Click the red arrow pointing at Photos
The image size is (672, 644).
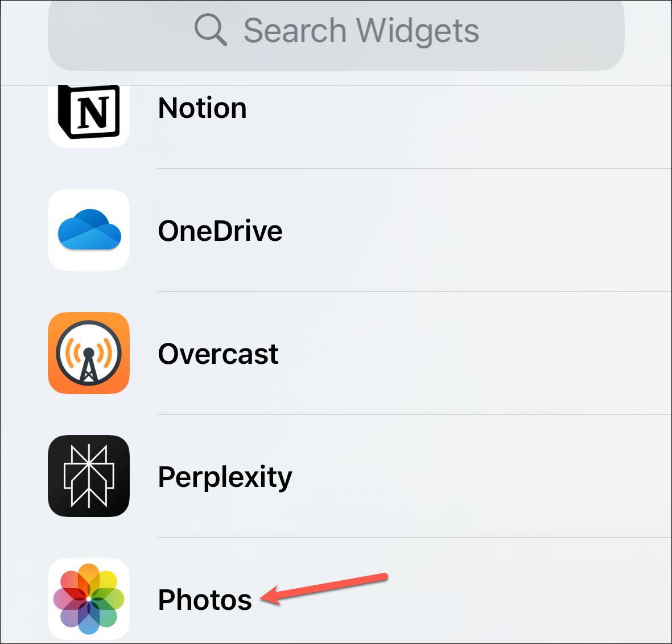pos(324,588)
